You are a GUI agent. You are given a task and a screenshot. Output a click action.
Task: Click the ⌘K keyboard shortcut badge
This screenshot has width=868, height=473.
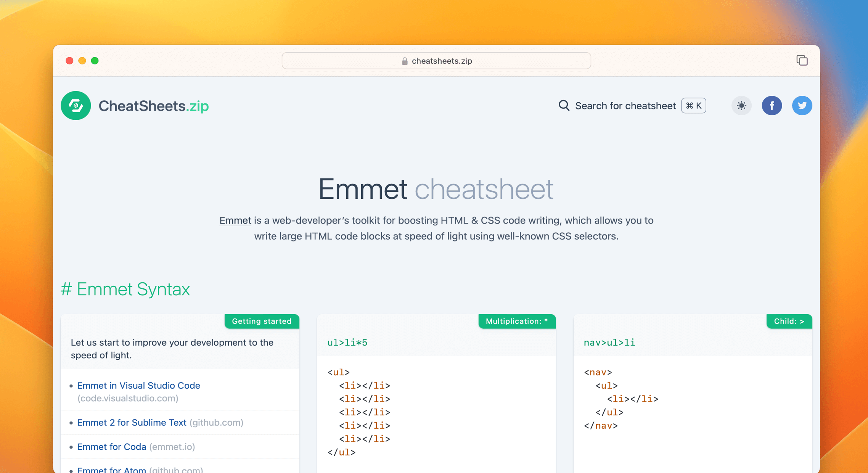(x=693, y=106)
